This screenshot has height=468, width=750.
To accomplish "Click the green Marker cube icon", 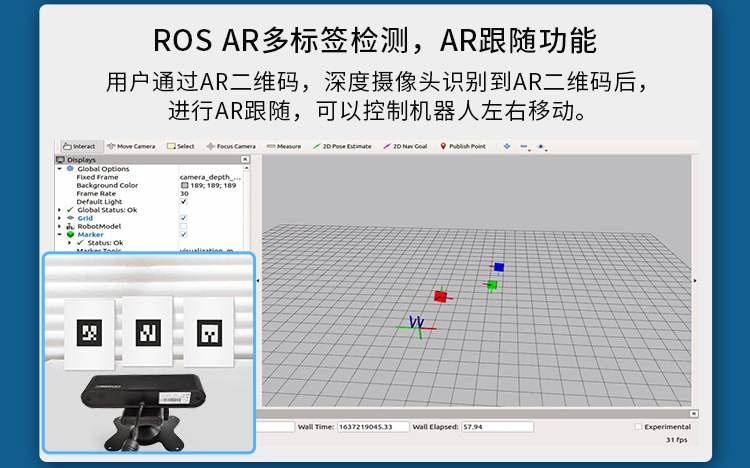I will (70, 234).
